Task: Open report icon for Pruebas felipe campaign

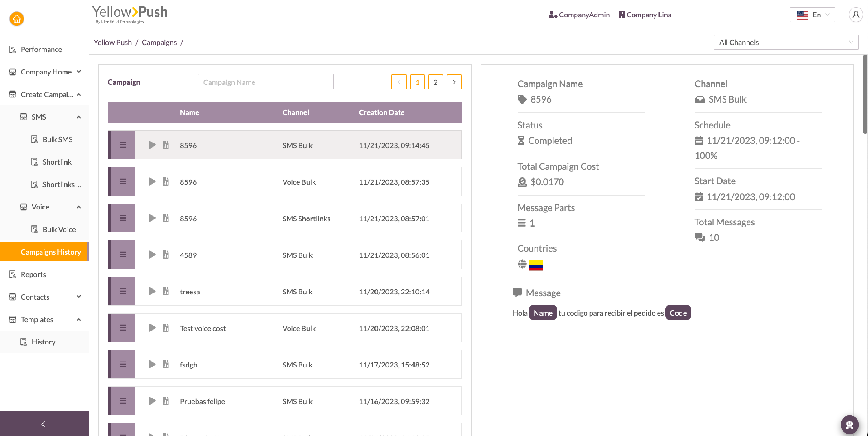Action: [165, 401]
